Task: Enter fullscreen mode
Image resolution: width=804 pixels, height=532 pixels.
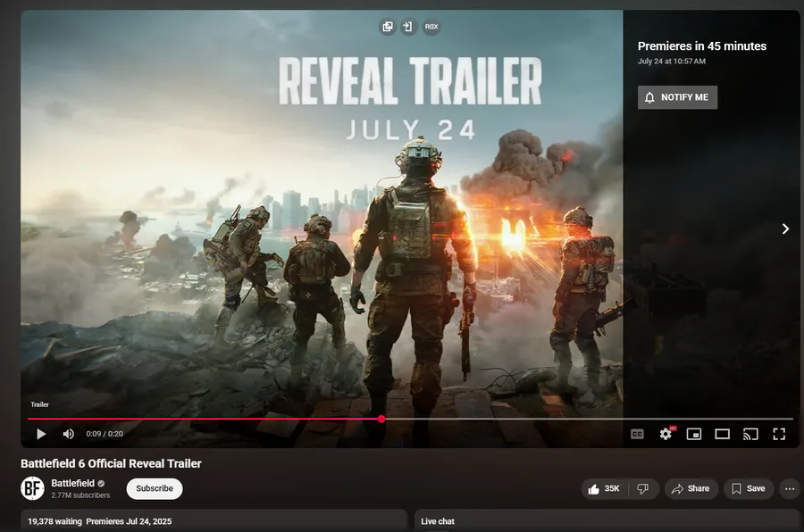Action: click(779, 434)
